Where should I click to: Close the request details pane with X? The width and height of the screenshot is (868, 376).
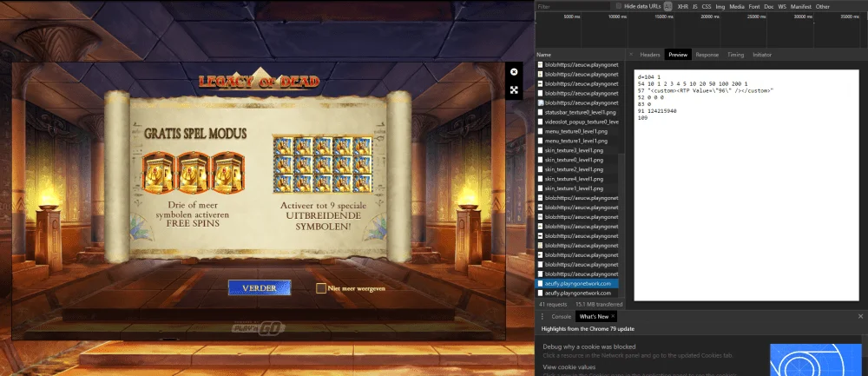631,54
